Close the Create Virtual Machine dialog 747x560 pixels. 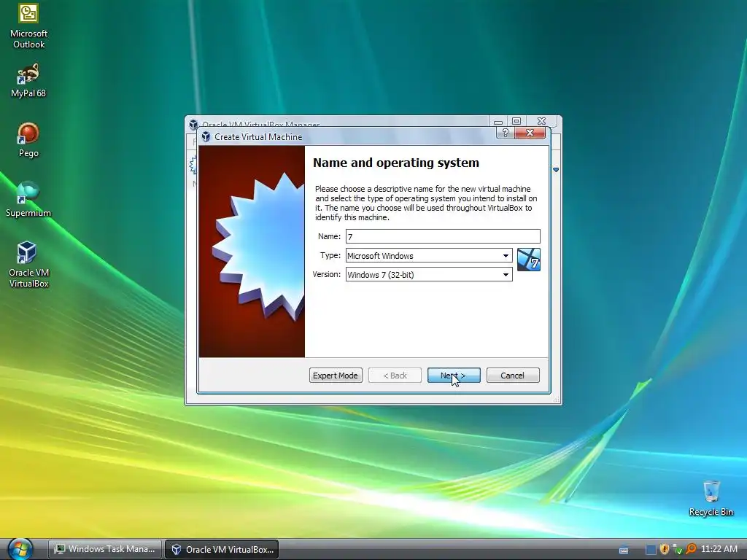click(530, 133)
